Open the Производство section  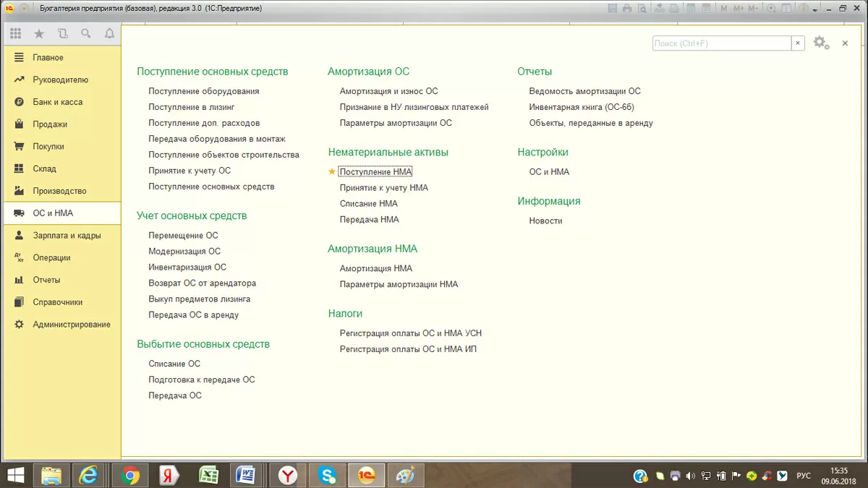(x=61, y=191)
